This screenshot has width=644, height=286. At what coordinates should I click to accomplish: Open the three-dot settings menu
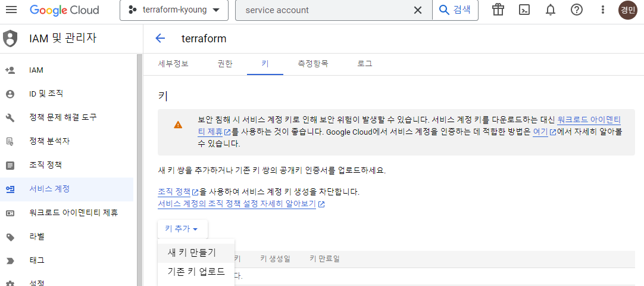pos(603,10)
